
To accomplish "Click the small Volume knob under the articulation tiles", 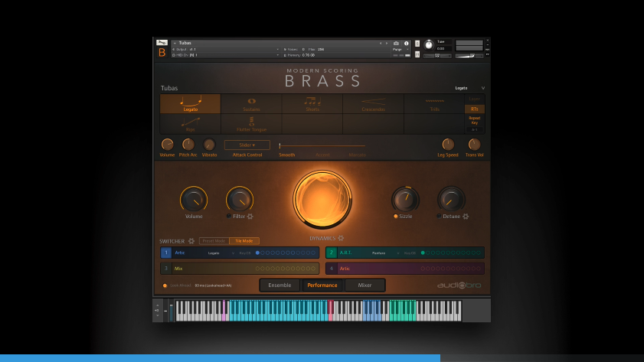I will 167,145.
